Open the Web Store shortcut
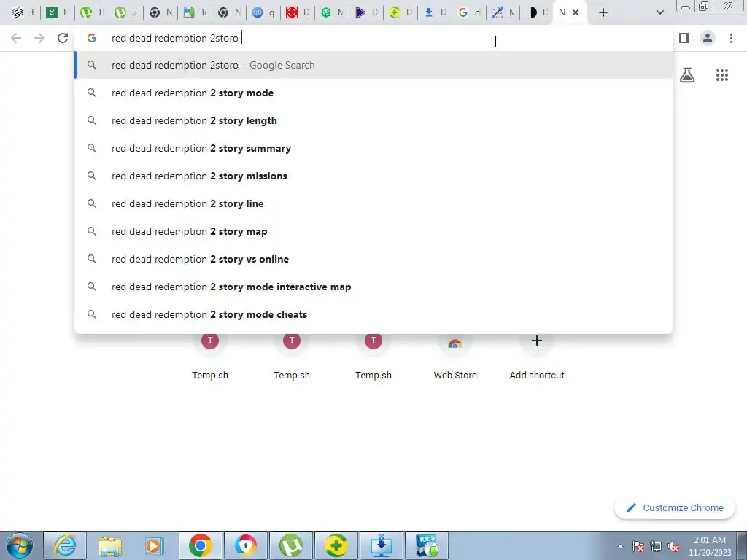Screen dimensions: 747x560 [x=455, y=357]
